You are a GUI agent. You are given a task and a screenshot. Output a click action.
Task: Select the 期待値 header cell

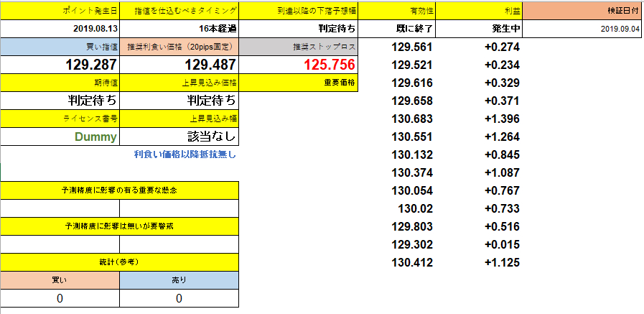coord(60,83)
